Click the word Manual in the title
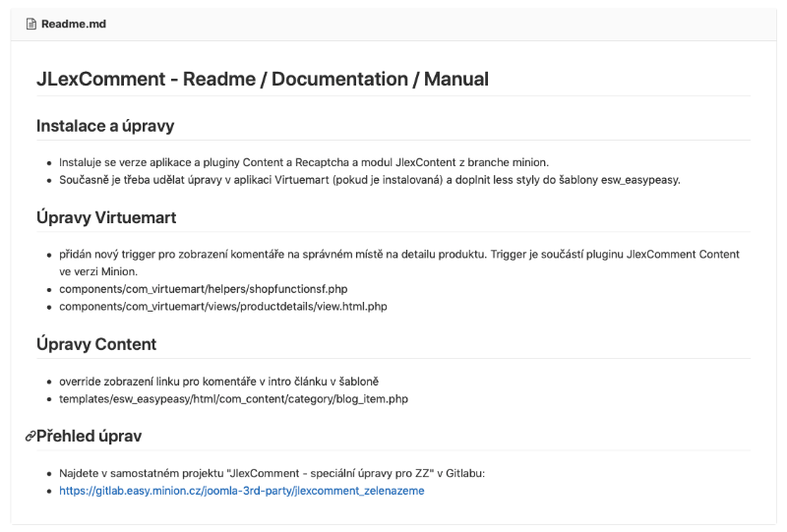The image size is (787, 532). point(456,79)
